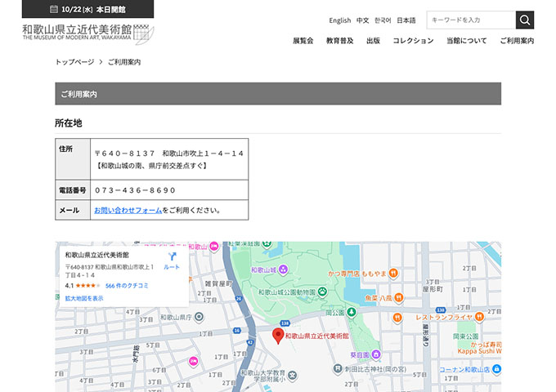Screen dimensions: 556x392
Task: Click the four-star rating in map card
Action: (x=87, y=285)
